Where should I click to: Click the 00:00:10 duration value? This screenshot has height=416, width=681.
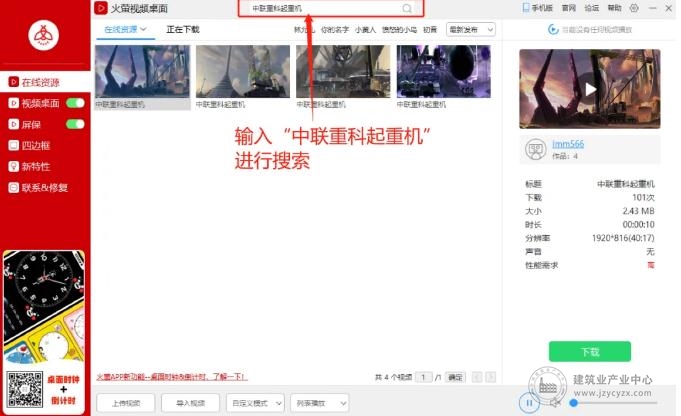(x=638, y=225)
